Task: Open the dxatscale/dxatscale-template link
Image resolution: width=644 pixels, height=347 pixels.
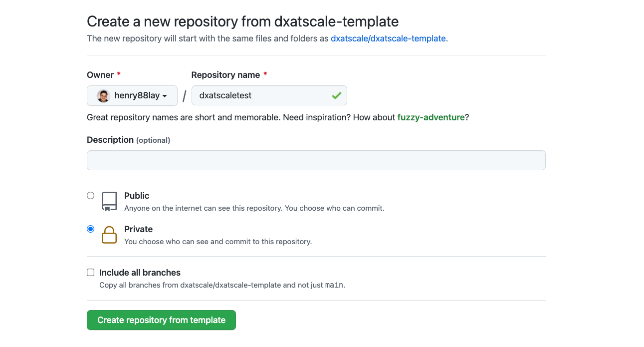Action: tap(388, 38)
